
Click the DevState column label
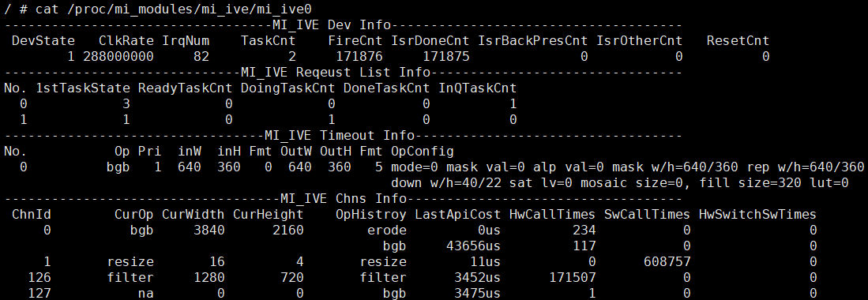(x=43, y=40)
